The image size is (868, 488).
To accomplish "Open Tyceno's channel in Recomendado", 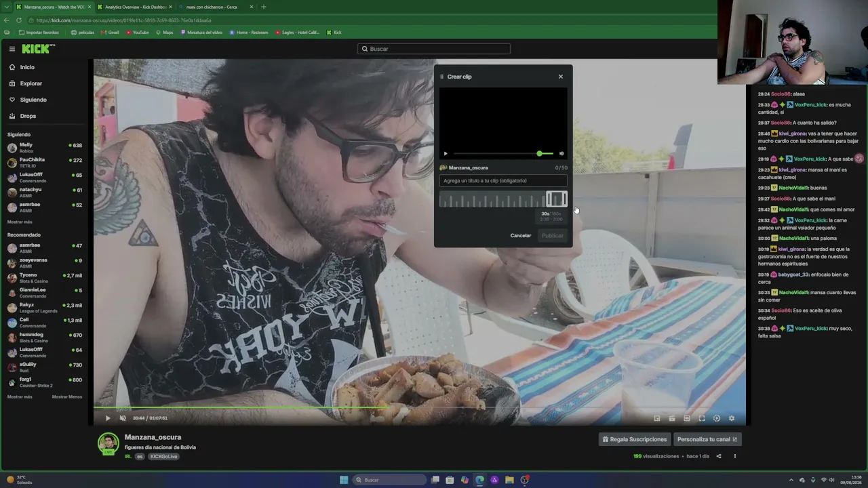I will click(45, 277).
